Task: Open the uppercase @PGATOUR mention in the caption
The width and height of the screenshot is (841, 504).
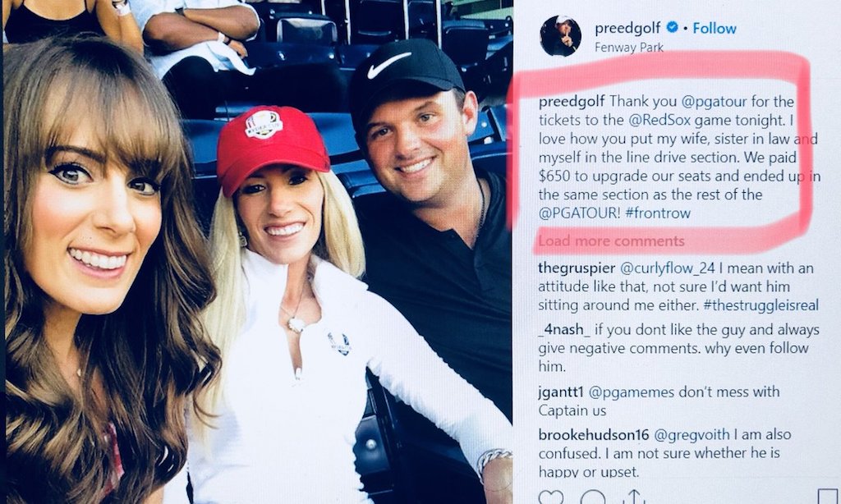Action: 579,213
